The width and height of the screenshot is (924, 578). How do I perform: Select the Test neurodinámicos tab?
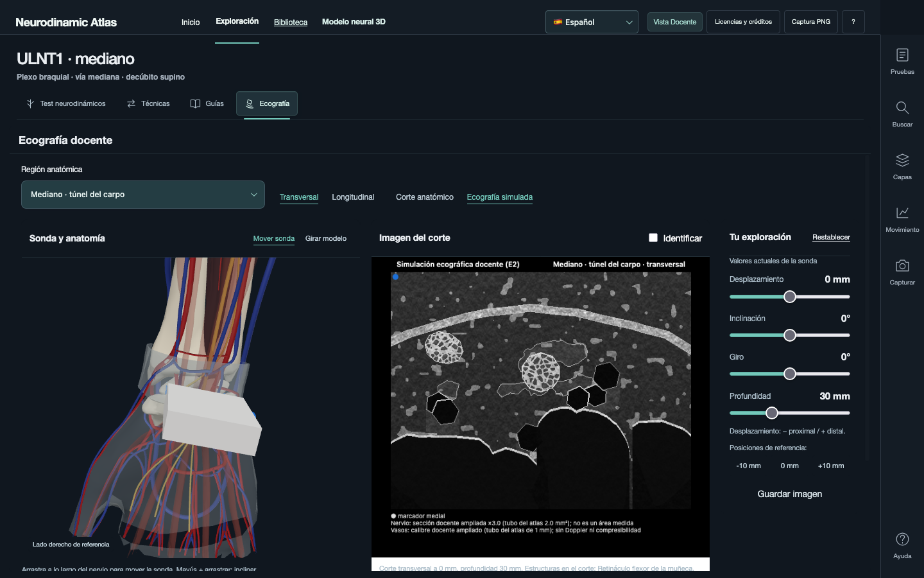(65, 103)
